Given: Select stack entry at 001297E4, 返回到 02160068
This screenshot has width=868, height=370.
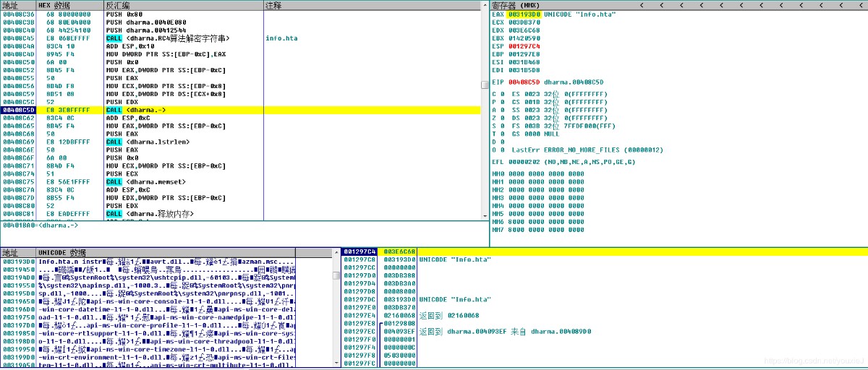Looking at the screenshot, I should tap(604, 314).
